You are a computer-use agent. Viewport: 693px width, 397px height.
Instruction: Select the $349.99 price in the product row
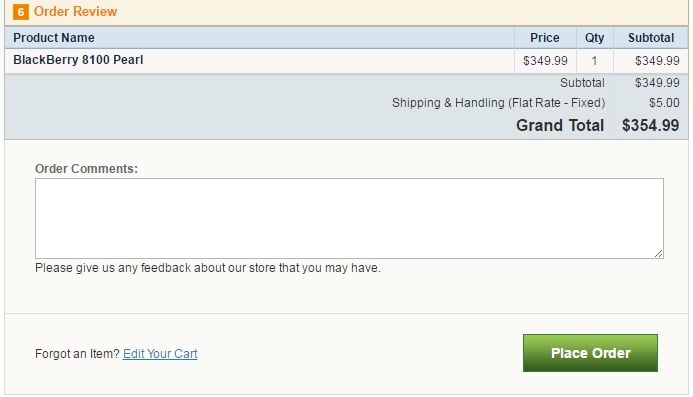point(545,61)
